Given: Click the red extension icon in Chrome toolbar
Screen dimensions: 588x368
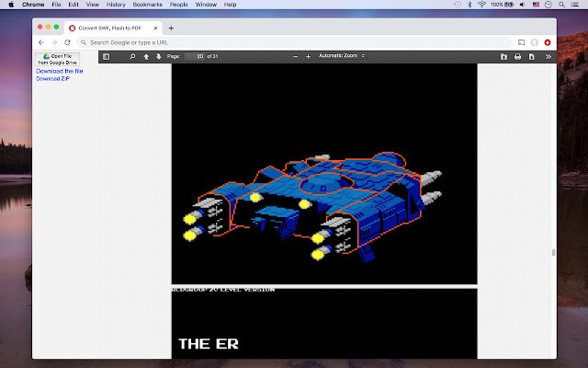Looking at the screenshot, I should (548, 42).
